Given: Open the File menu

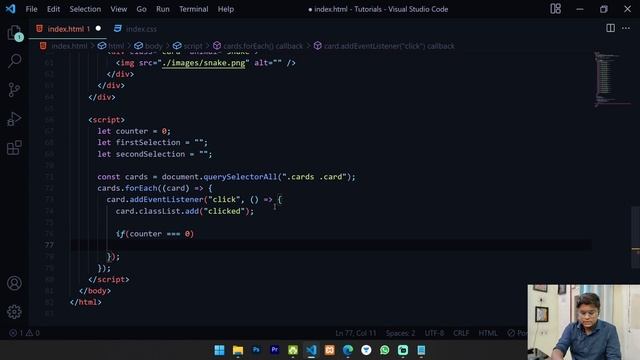Looking at the screenshot, I should pyautogui.click(x=31, y=9).
